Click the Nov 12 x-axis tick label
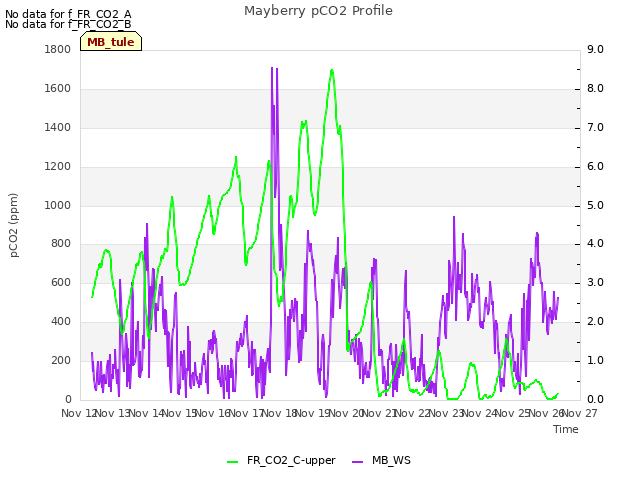Screen dimensions: 640x480 pyautogui.click(x=78, y=413)
